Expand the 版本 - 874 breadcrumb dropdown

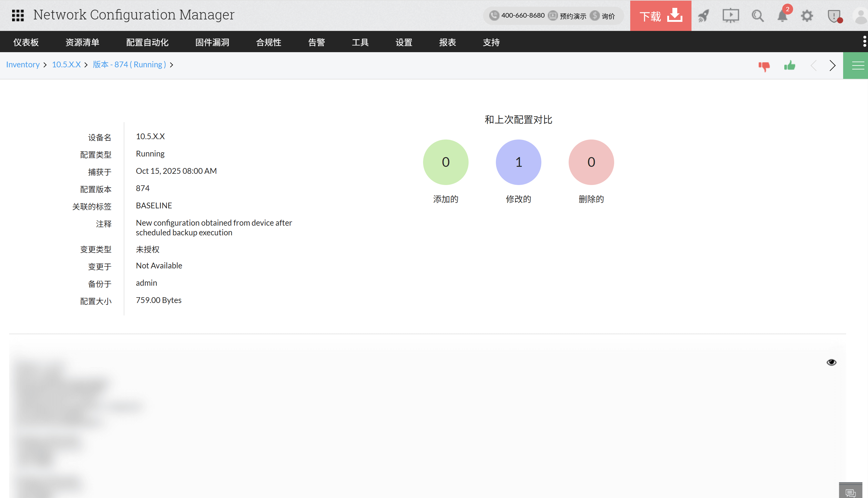172,65
